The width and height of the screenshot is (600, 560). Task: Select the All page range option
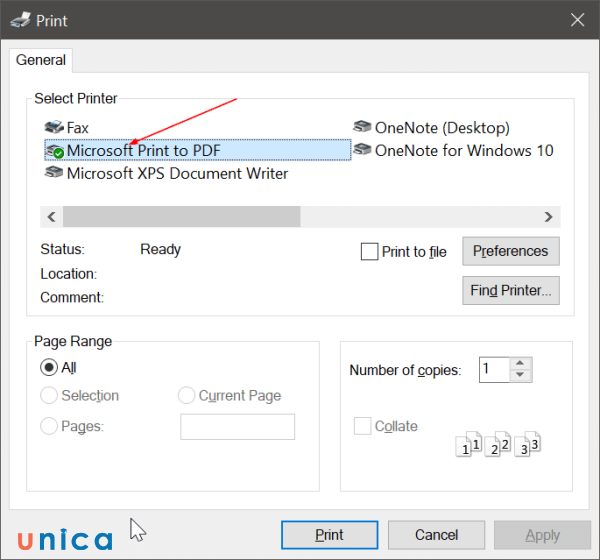(48, 368)
